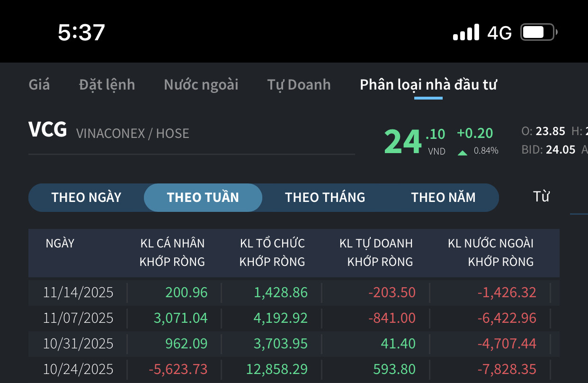
Task: Click the VINACONEX / HOSE label
Action: (133, 134)
